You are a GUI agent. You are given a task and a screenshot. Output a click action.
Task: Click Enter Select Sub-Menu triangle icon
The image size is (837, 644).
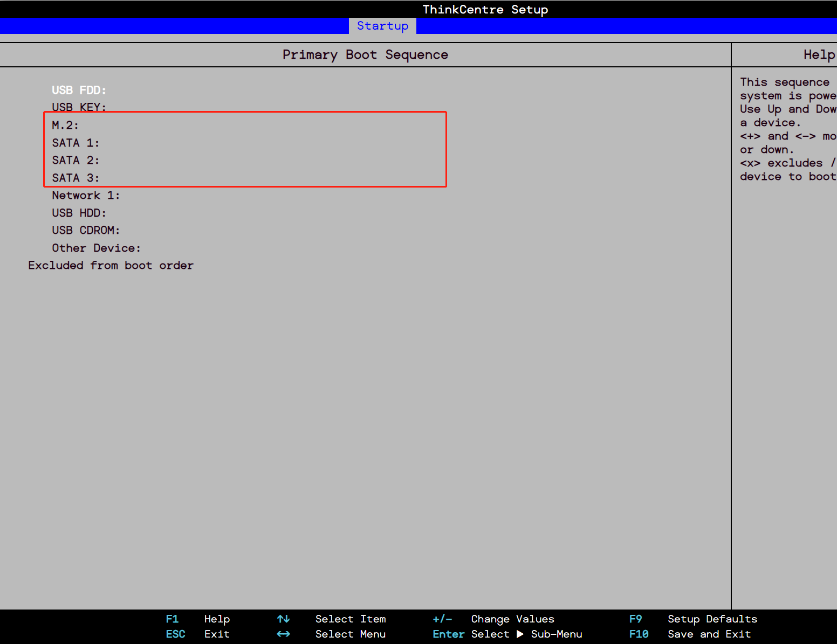(520, 634)
